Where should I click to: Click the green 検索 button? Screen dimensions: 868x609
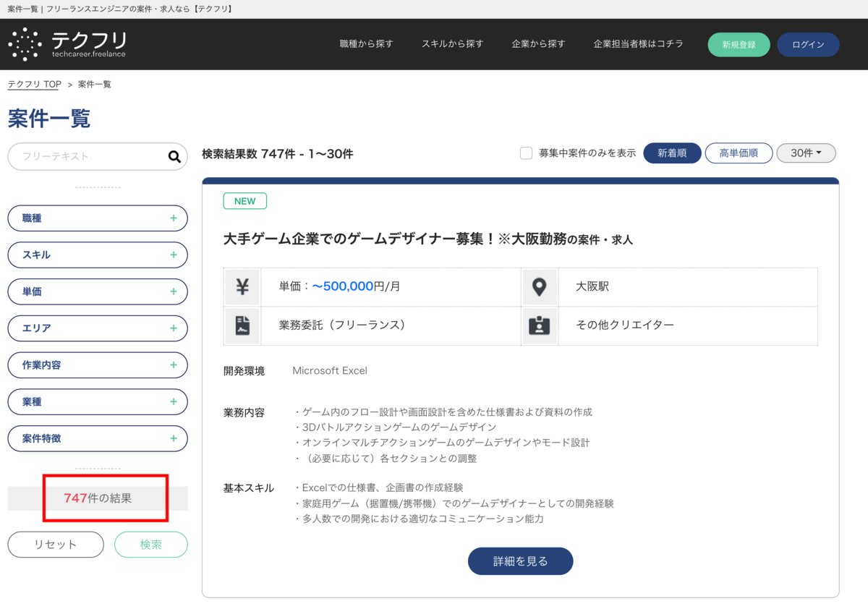tap(151, 545)
